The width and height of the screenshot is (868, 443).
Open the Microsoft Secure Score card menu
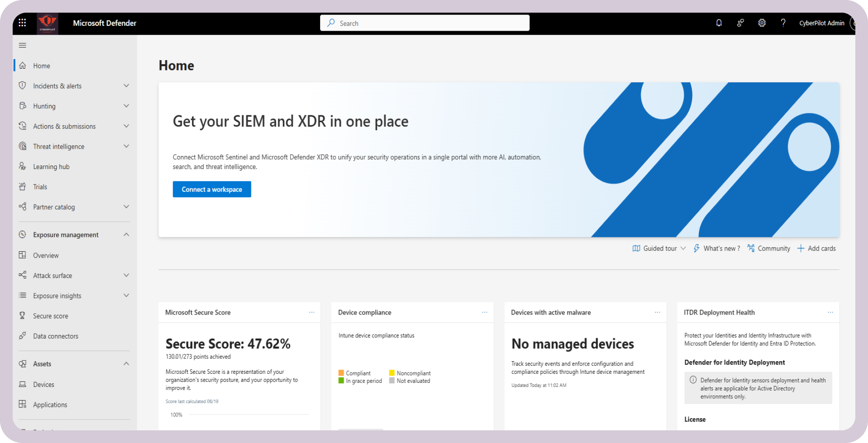pos(311,312)
